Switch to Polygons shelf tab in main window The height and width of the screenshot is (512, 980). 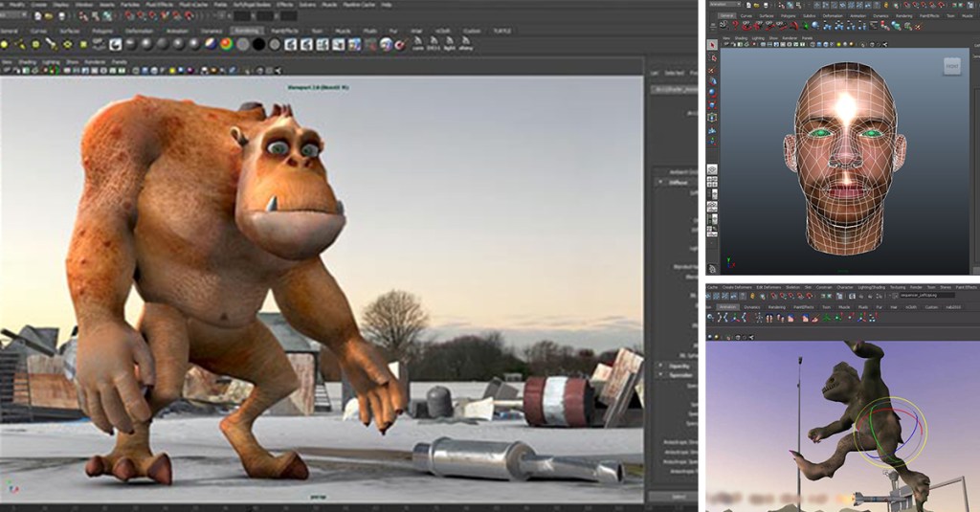click(102, 31)
